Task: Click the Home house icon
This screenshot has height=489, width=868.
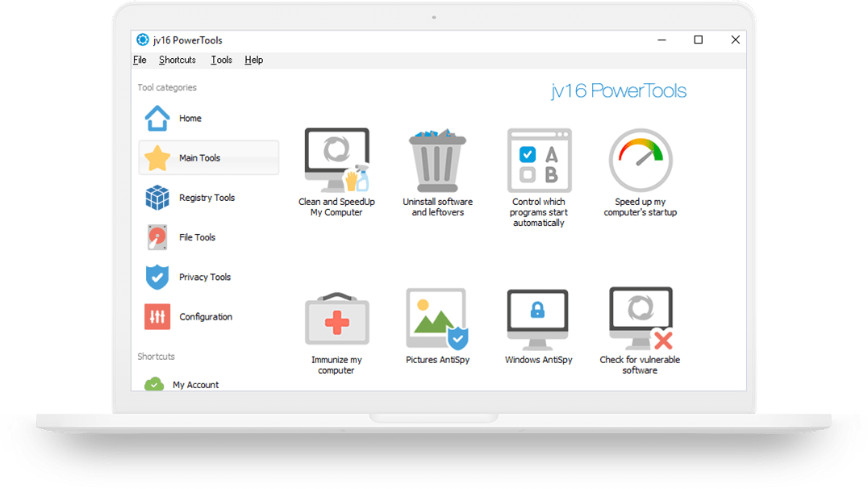Action: [x=157, y=118]
